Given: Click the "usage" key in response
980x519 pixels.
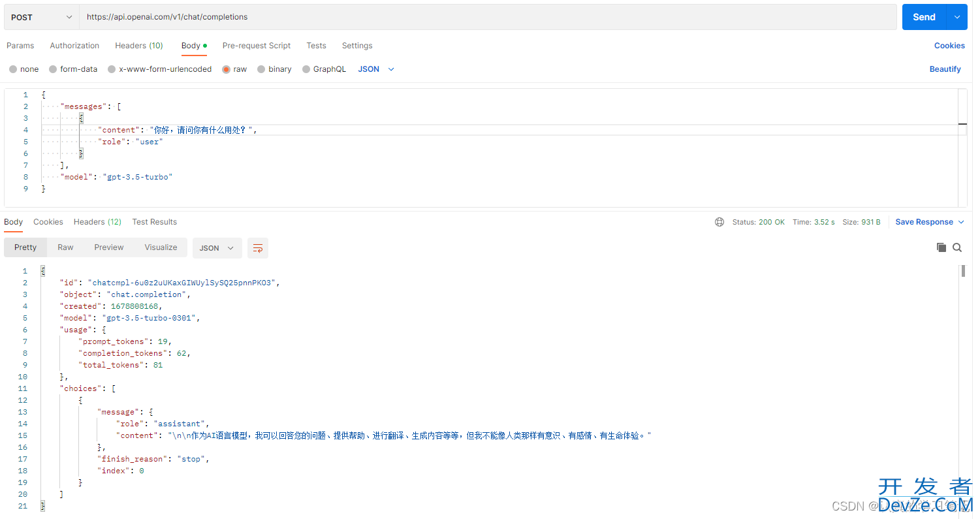Looking at the screenshot, I should [x=76, y=330].
